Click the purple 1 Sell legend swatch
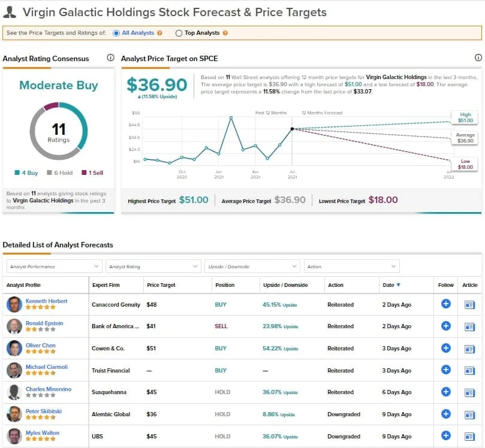The width and height of the screenshot is (485, 448). [84, 172]
